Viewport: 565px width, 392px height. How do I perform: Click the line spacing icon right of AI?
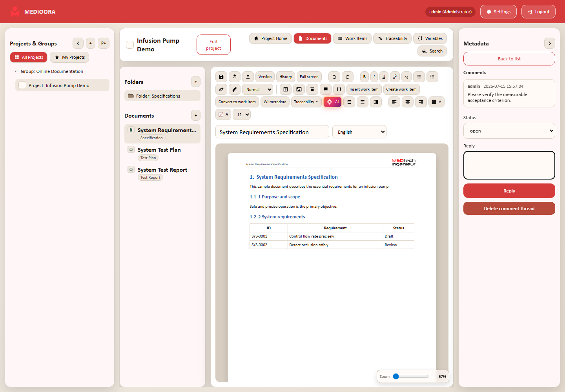pyautogui.click(x=349, y=102)
